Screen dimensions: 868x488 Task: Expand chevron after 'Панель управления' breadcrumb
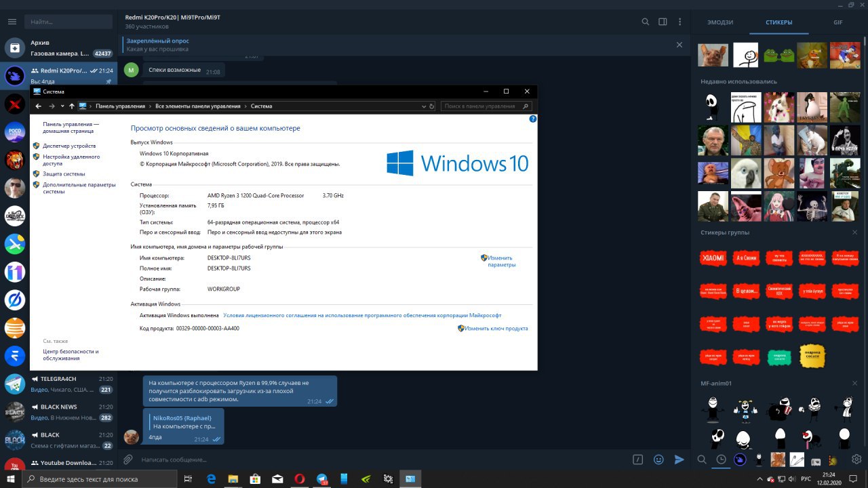[x=150, y=106]
